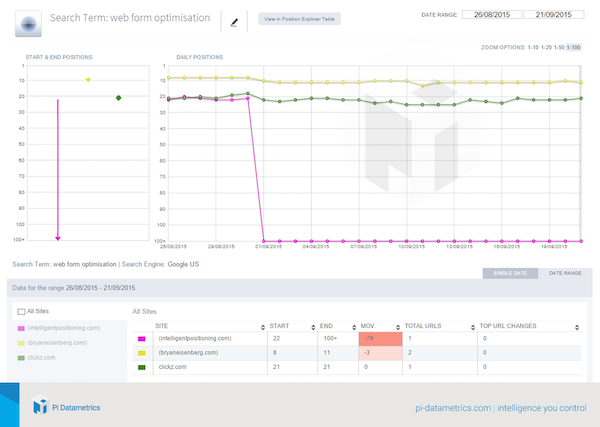Screen dimensions: 600x427
Task: Click the green diamond marker in start-end chart
Action: [119, 98]
